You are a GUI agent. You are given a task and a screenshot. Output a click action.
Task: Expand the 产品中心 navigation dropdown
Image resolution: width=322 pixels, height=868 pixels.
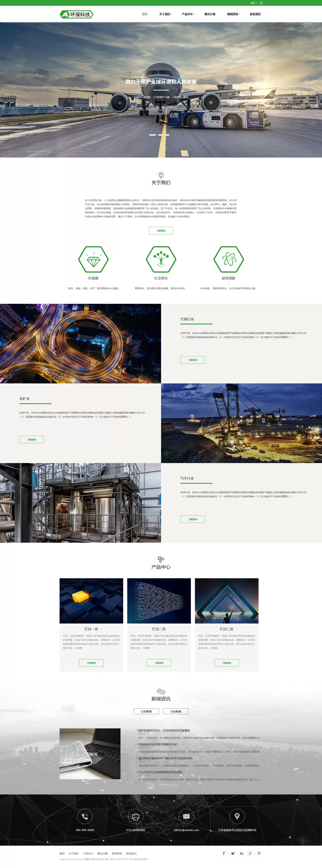coord(188,14)
